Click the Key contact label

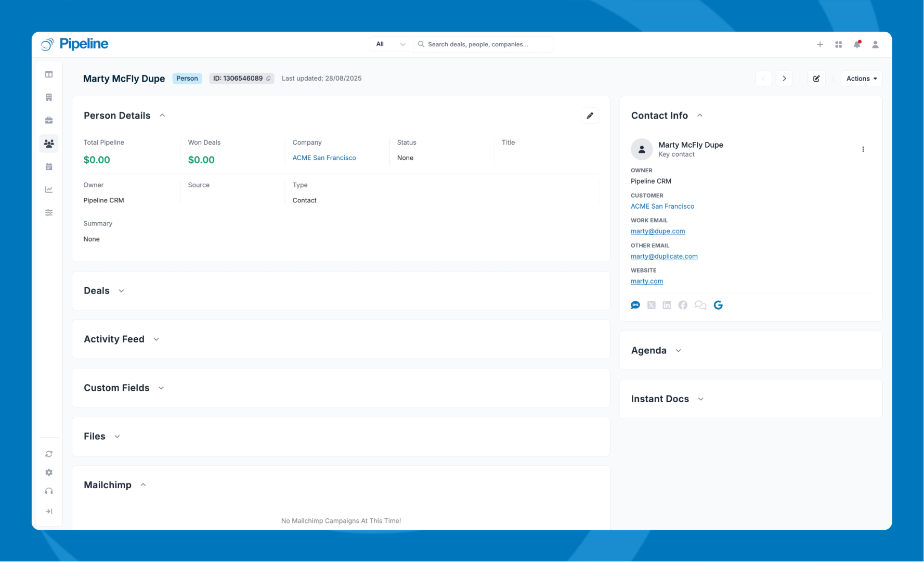click(x=676, y=155)
